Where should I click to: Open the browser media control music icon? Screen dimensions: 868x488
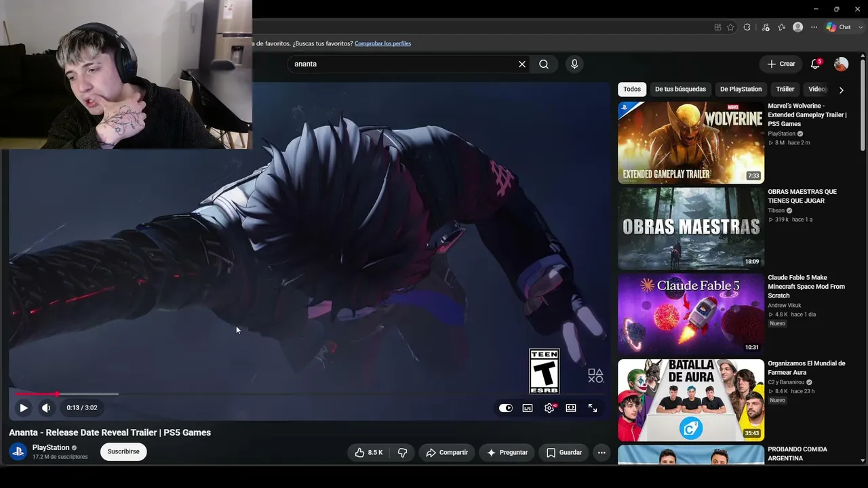pos(766,27)
